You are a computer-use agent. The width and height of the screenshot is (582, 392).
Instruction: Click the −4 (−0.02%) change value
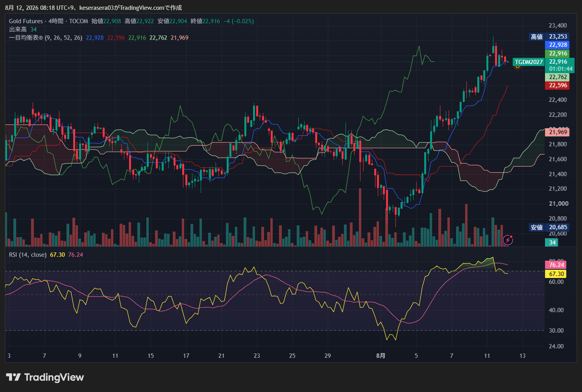tap(239, 21)
